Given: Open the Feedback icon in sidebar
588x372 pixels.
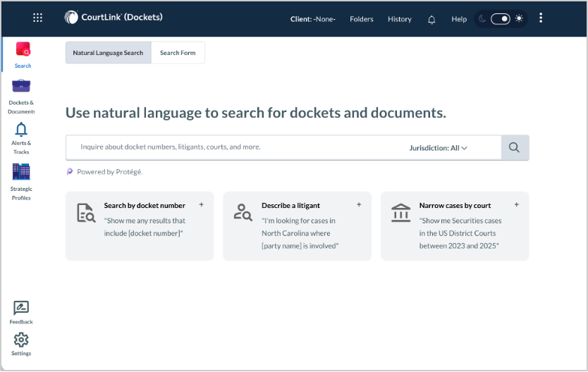Looking at the screenshot, I should pyautogui.click(x=21, y=308).
